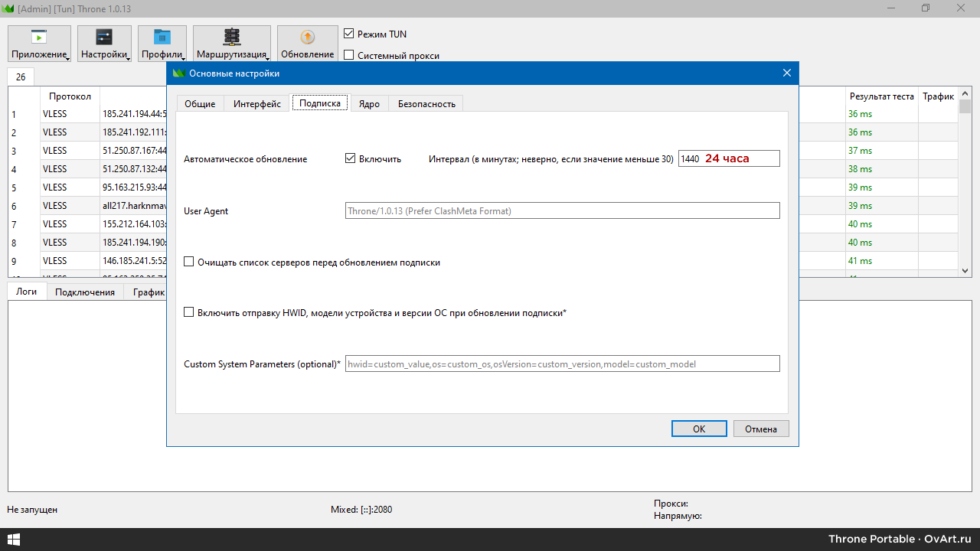Open the Маршрутизация routing icon
Screen dimensions: 980x551
tap(231, 37)
